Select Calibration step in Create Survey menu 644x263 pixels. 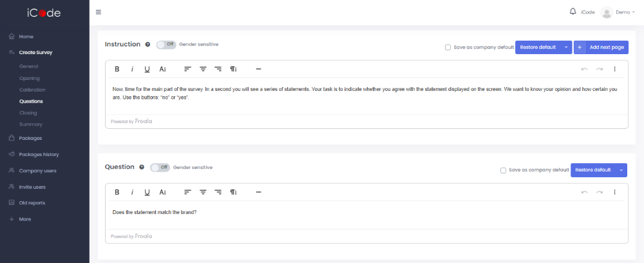[x=32, y=90]
